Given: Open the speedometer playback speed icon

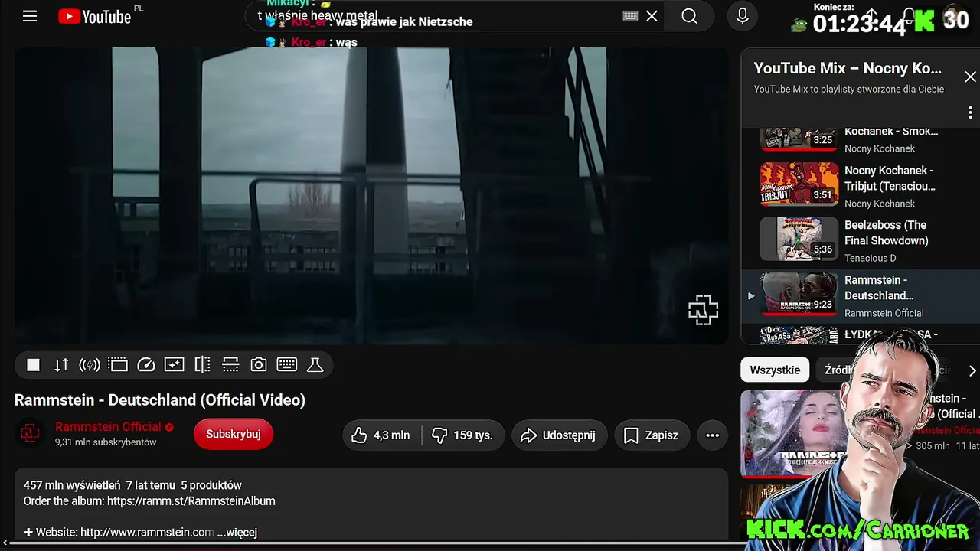Looking at the screenshot, I should (146, 365).
